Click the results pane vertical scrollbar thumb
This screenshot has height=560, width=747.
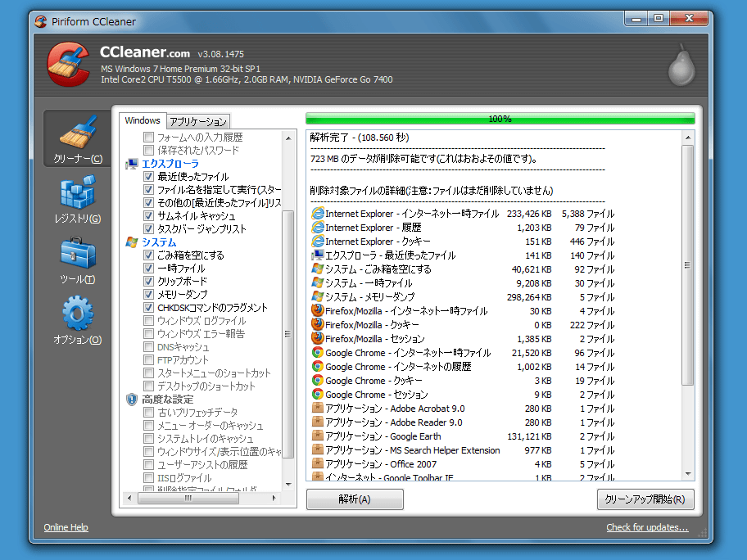[688, 264]
